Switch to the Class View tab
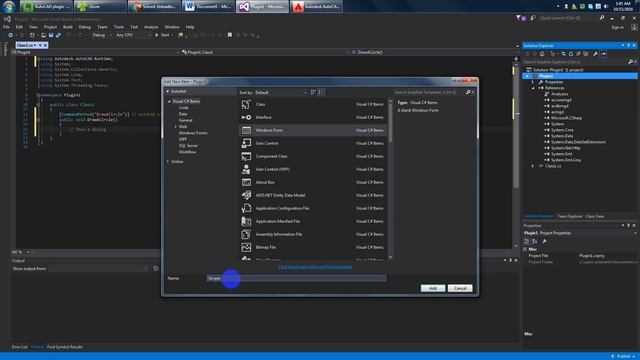 click(x=595, y=216)
